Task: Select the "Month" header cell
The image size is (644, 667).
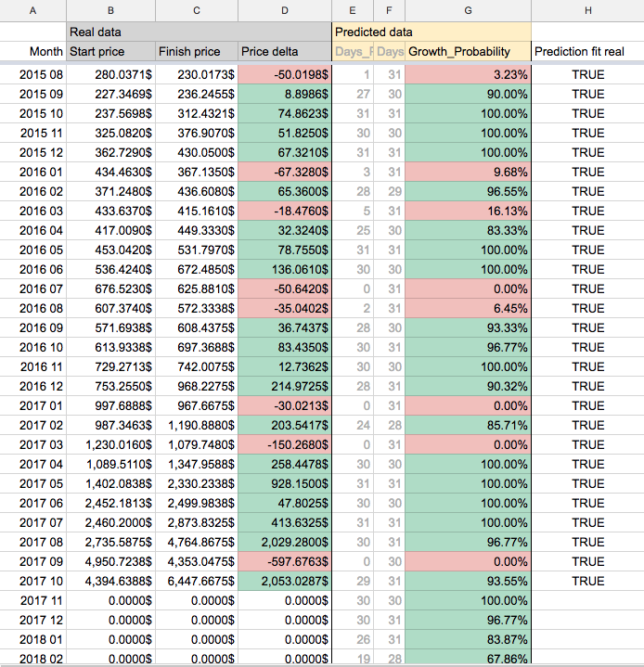Action: (x=33, y=52)
